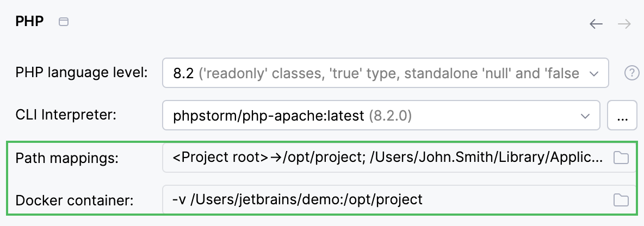Click the 'PHP language level:' label
This screenshot has width=644, height=226.
[x=82, y=73]
